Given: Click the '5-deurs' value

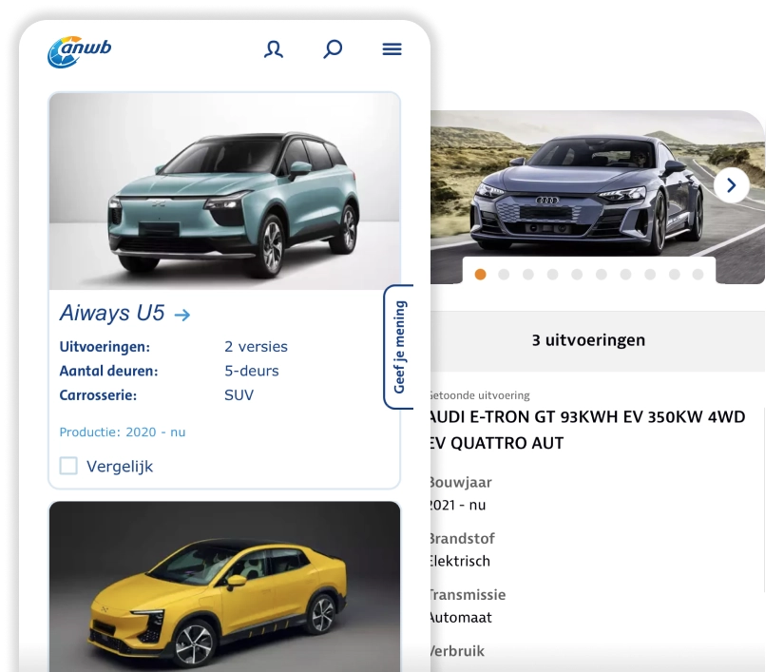Looking at the screenshot, I should (x=252, y=371).
